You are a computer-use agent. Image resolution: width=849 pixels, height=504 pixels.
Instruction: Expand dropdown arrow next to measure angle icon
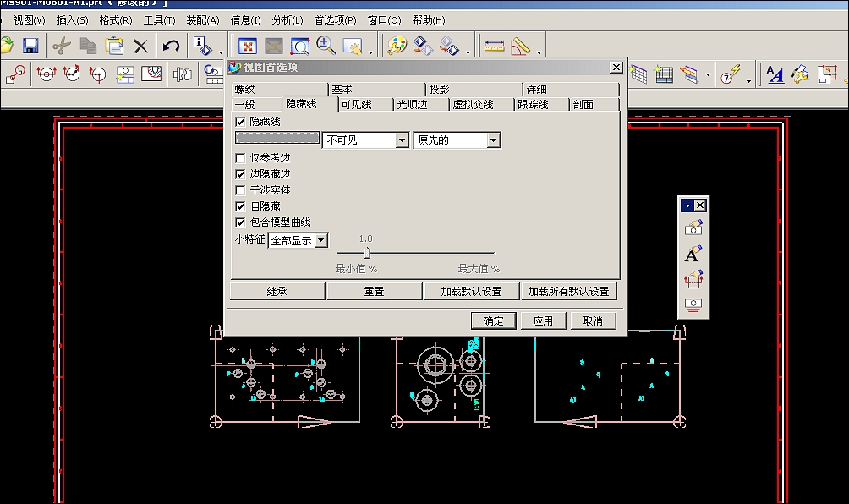point(539,52)
